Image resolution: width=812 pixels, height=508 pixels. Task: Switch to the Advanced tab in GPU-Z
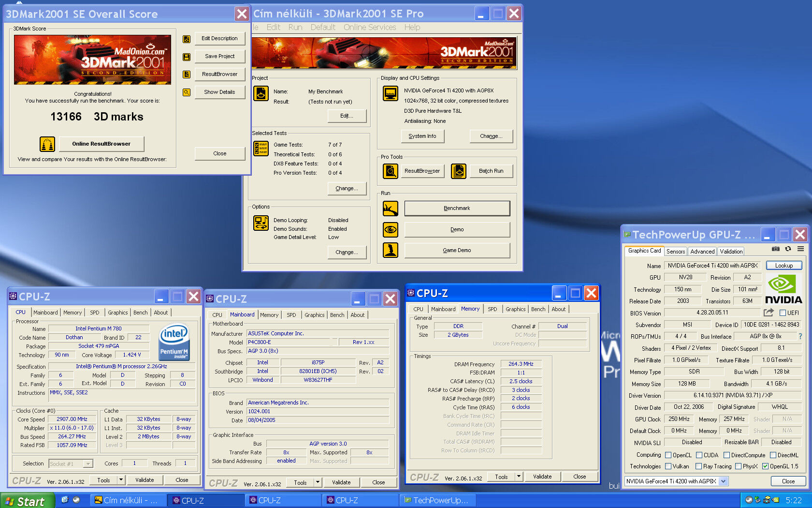tap(702, 252)
